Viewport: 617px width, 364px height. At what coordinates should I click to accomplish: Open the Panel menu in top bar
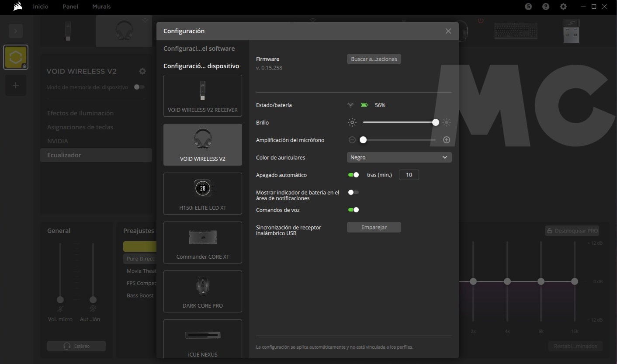click(x=70, y=7)
